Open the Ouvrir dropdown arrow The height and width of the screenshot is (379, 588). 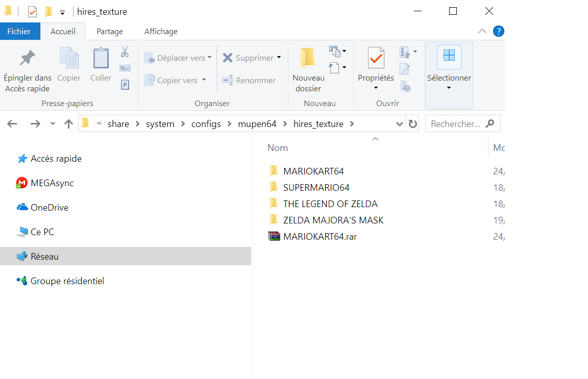[415, 52]
